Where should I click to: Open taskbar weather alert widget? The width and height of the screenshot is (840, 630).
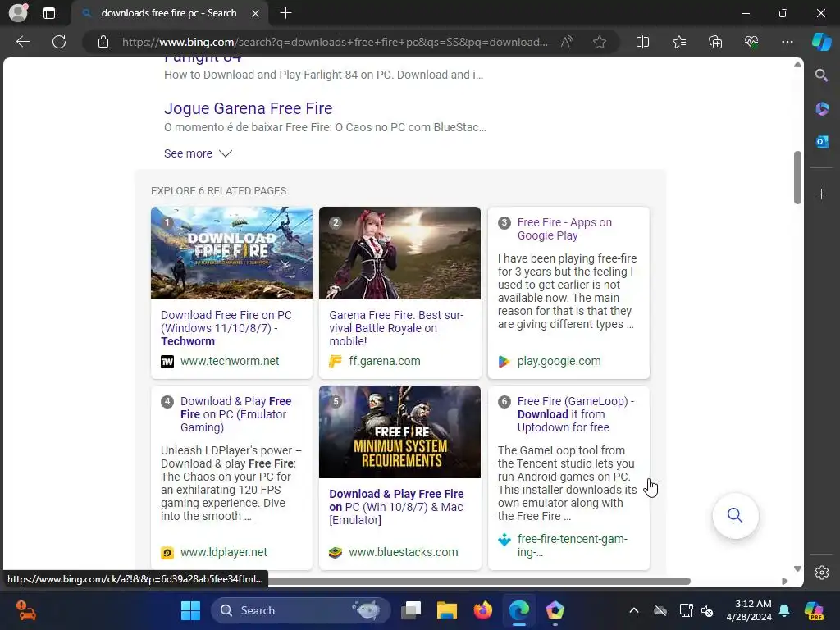pos(25,610)
